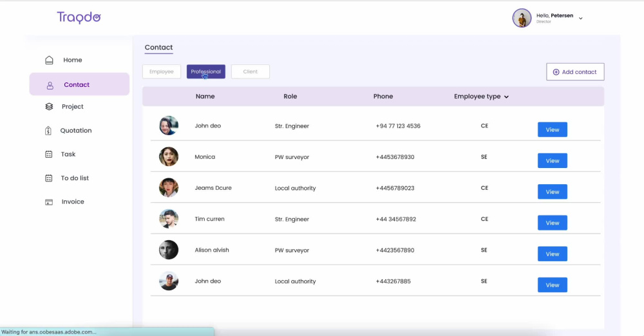The width and height of the screenshot is (644, 336).
Task: Click the name Alison alvish
Action: coord(212,250)
